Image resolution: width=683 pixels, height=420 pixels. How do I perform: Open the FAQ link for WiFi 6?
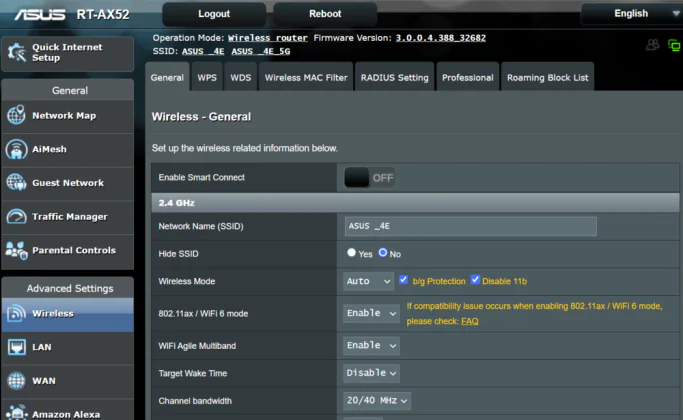coord(470,321)
